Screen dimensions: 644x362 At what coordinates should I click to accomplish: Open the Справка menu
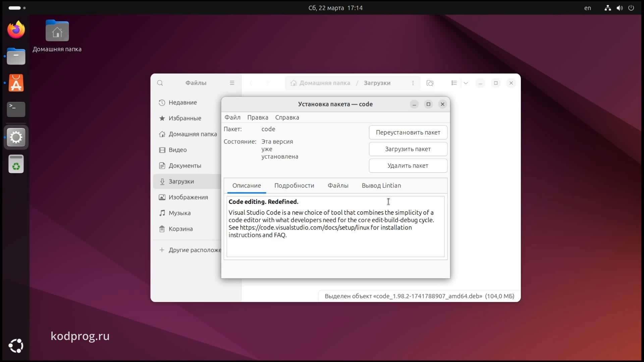(287, 117)
